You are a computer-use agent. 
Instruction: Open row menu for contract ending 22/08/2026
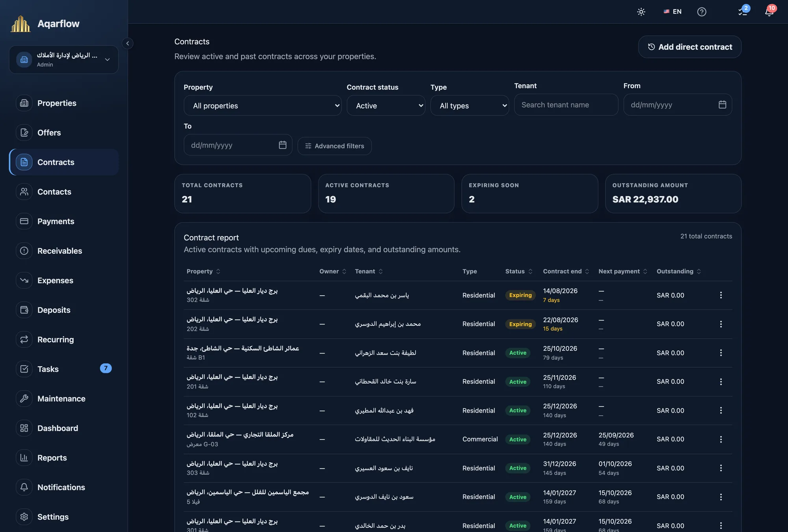tap(721, 324)
